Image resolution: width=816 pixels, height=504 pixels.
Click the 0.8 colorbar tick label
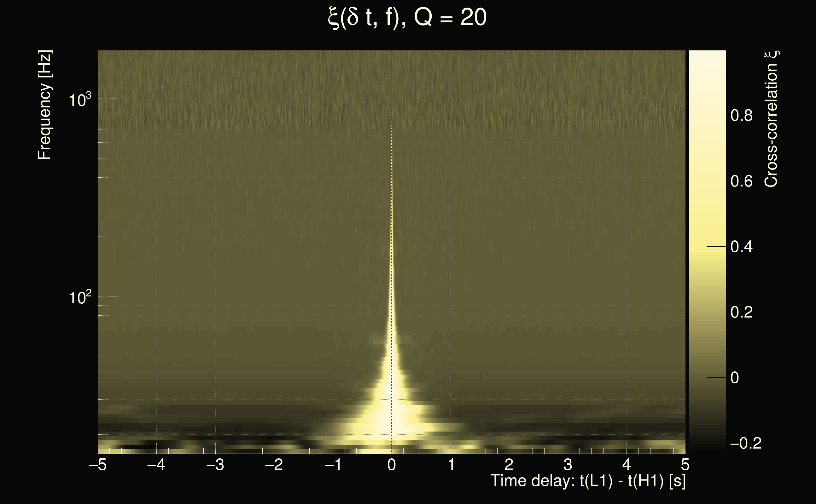click(741, 116)
